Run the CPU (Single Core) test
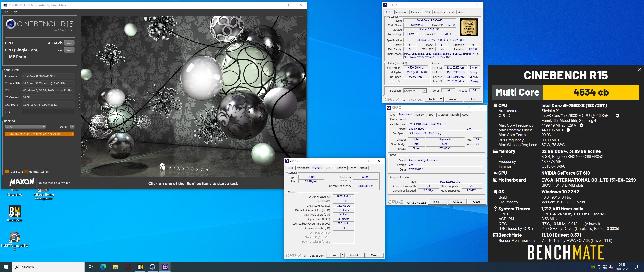 coord(69,50)
